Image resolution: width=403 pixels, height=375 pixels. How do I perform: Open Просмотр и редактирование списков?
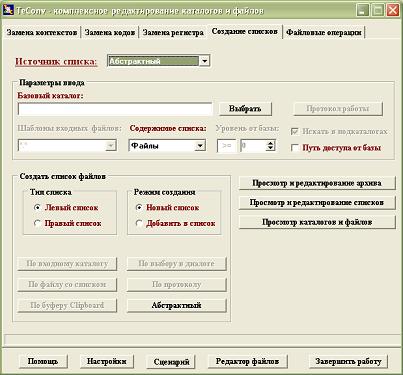[317, 203]
